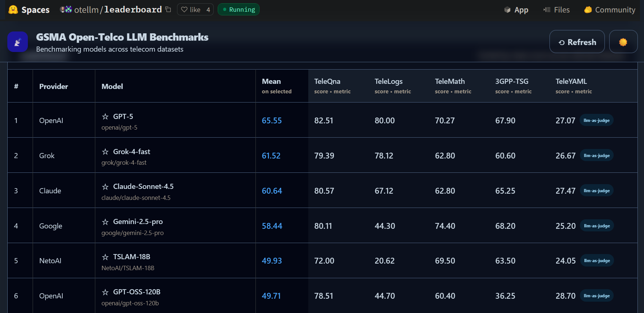This screenshot has width=644, height=313.
Task: Star the TSLAM-18B model
Action: coord(105,257)
